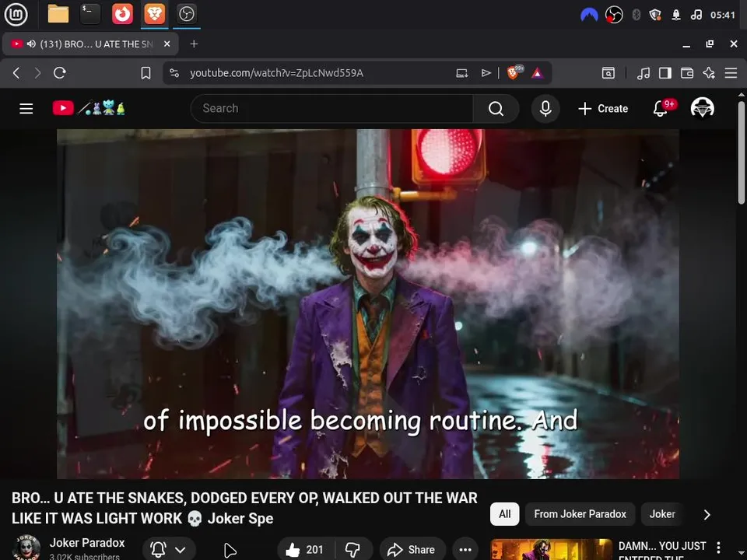747x560 pixels.
Task: Select the All filter chip
Action: [504, 514]
